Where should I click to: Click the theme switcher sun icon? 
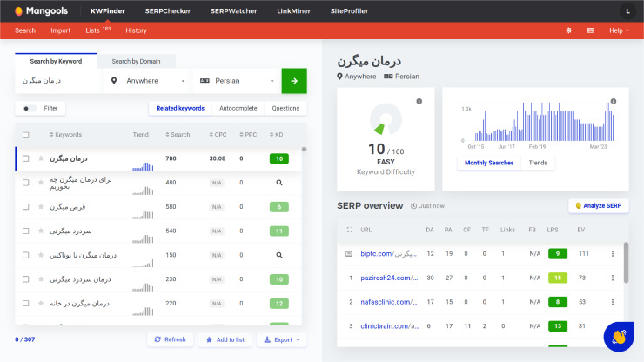(569, 30)
